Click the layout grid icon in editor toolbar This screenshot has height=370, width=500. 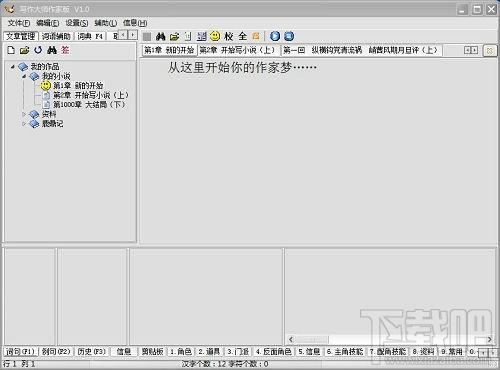pyautogui.click(x=202, y=36)
